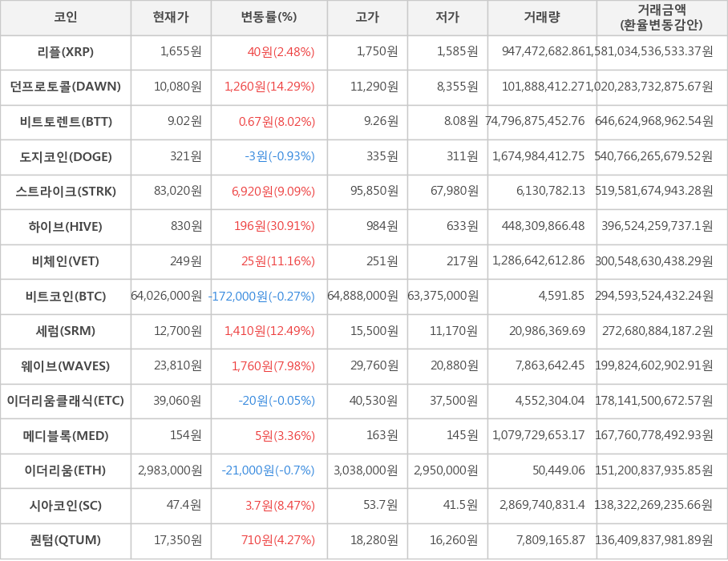The width and height of the screenshot is (728, 561).
Task: Select the 웨이브(WAVES) coin name
Action: coord(65,366)
